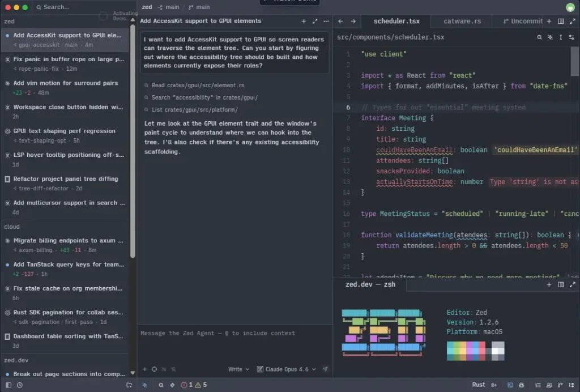Image resolution: width=580 pixels, height=392 pixels.
Task: Click the thread list scrollbar thumb
Action: (133, 140)
